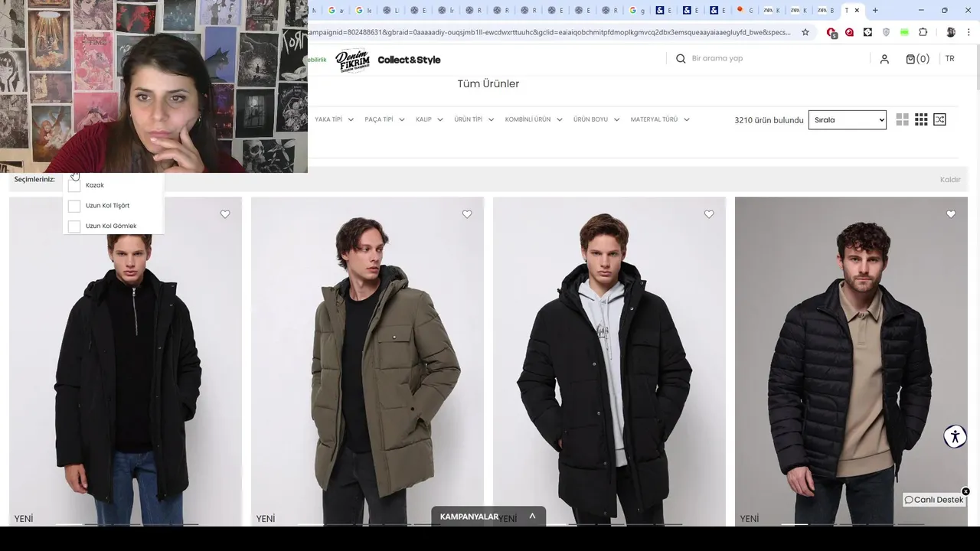Switch to the 'G le' Google tab
This screenshot has width=980, height=551.
pos(364,10)
